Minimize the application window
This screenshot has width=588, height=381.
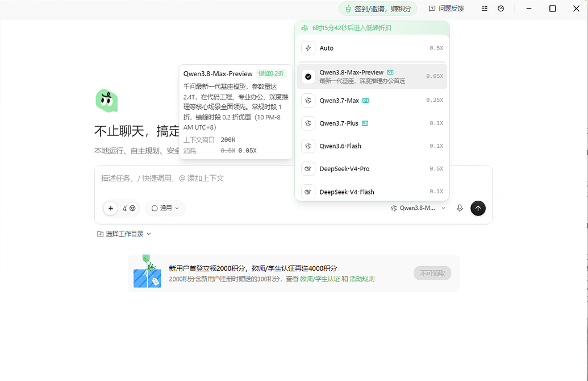point(529,9)
